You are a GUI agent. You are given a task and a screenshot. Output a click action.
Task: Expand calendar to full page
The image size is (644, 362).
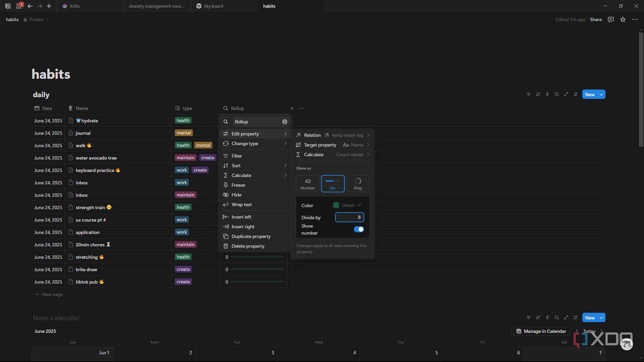click(x=566, y=317)
